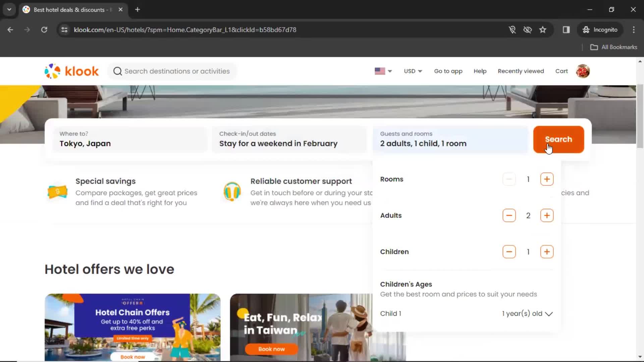644x362 pixels.
Task: Go back in browser history
Action: [10, 29]
